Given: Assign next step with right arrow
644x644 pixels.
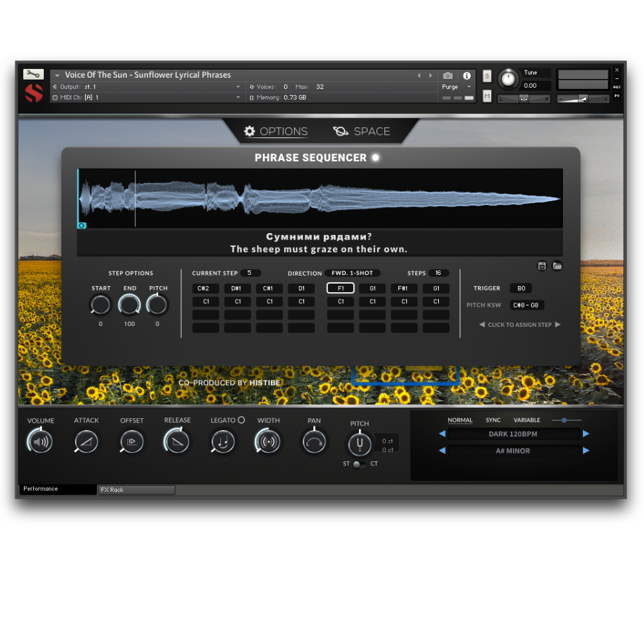Looking at the screenshot, I should pos(557,325).
